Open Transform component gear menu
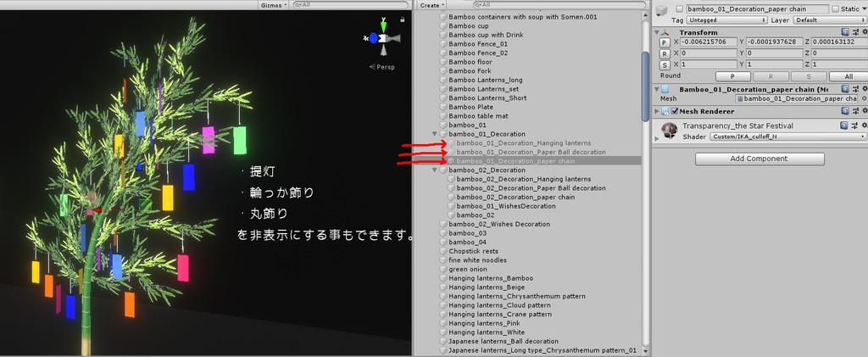Image resolution: width=868 pixels, height=357 pixels. point(864,33)
